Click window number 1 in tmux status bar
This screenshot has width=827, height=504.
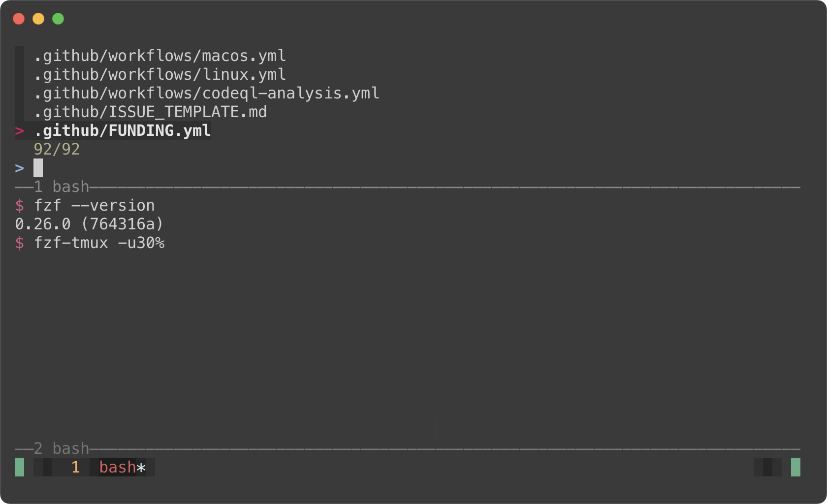(x=75, y=467)
